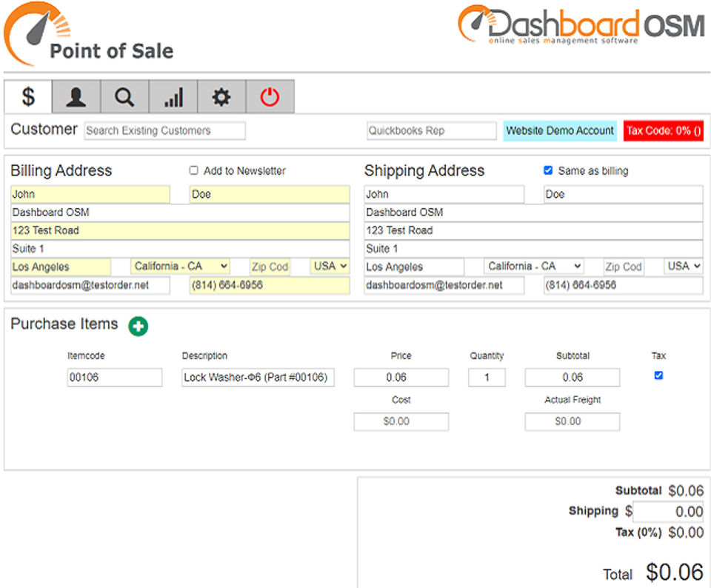Image resolution: width=711 pixels, height=588 pixels.
Task: Open the bar chart reports tab
Action: pos(173,96)
